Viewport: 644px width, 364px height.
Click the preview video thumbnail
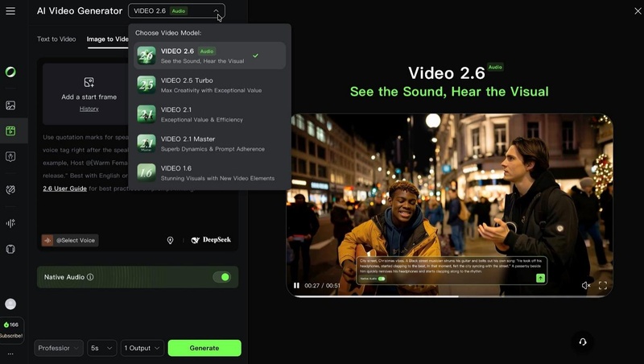(x=450, y=205)
